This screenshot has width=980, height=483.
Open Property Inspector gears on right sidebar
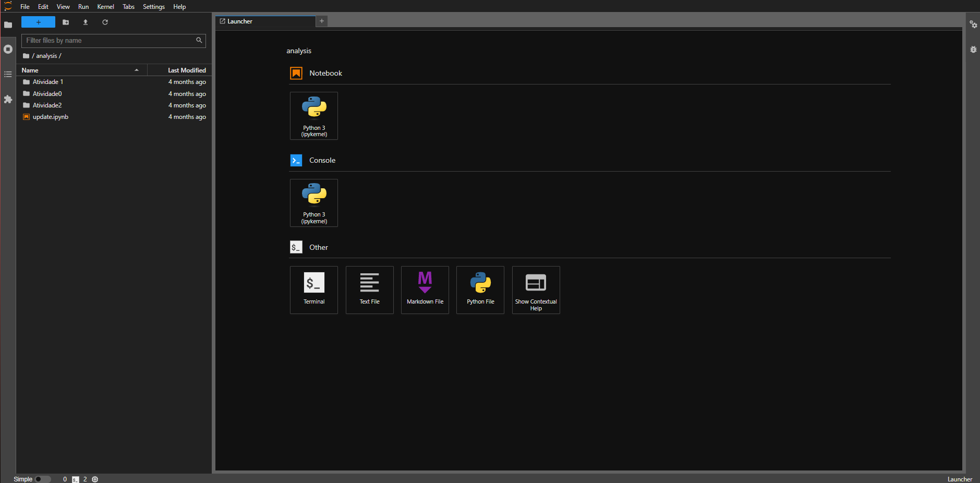pos(973,25)
